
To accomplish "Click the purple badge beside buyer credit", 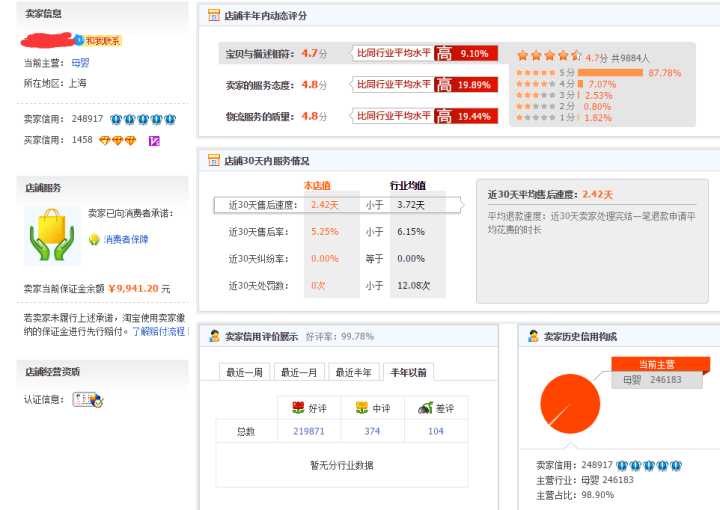I will [154, 140].
